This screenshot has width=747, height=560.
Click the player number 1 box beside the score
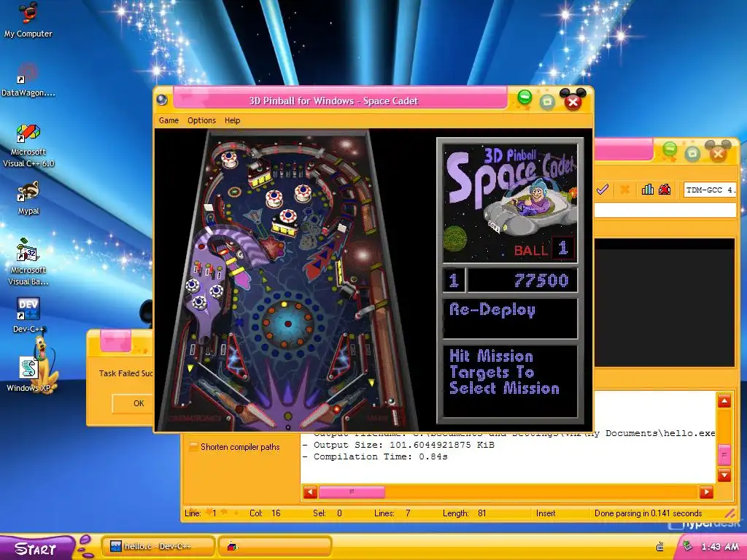[454, 280]
